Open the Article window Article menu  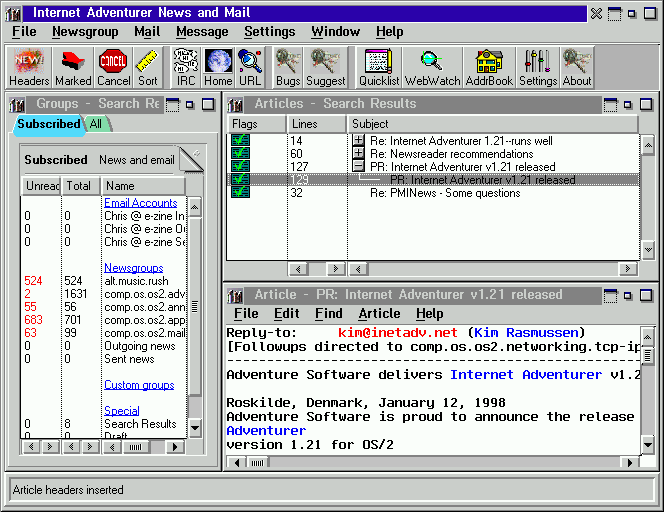tap(379, 314)
